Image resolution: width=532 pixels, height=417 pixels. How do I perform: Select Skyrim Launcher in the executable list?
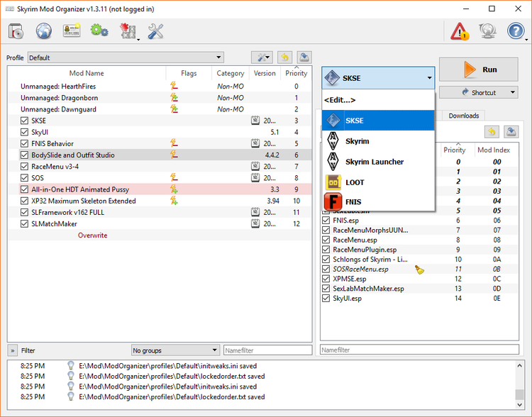pyautogui.click(x=378, y=162)
